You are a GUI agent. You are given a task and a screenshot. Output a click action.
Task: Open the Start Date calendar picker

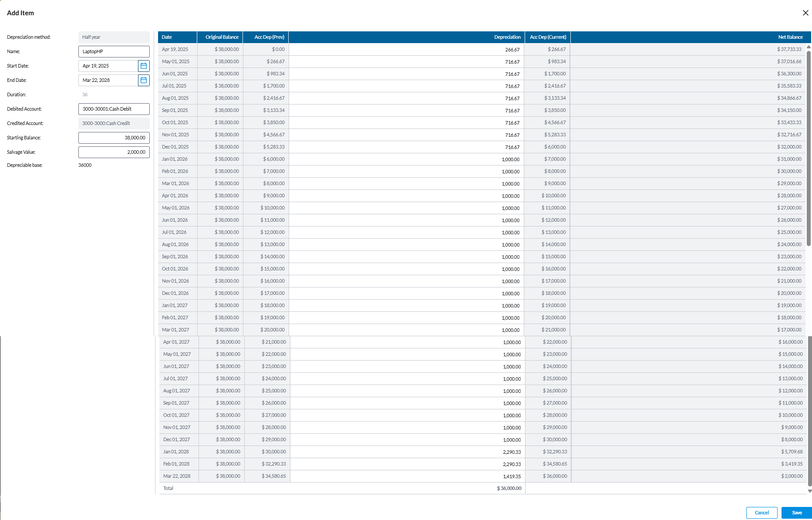click(x=144, y=66)
